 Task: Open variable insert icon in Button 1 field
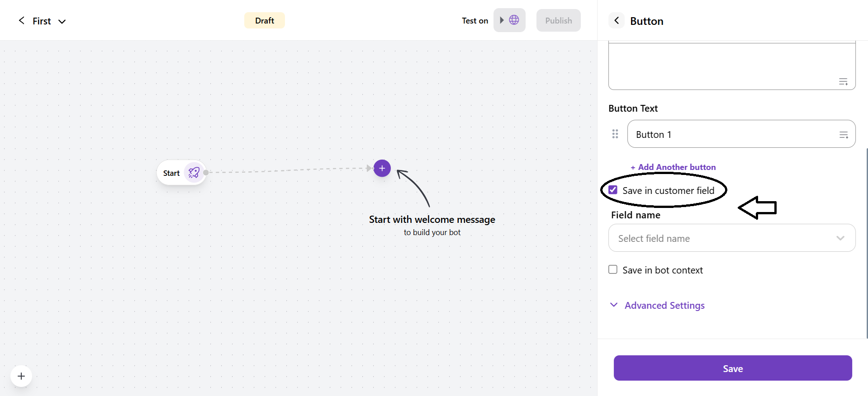click(844, 135)
